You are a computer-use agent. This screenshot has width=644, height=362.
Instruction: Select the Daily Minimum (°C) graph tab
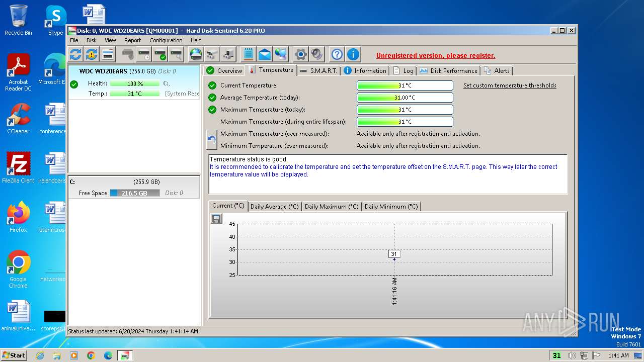pos(391,207)
